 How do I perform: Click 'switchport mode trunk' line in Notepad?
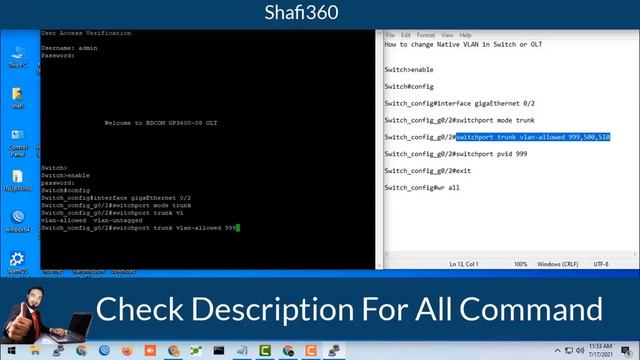pos(459,120)
